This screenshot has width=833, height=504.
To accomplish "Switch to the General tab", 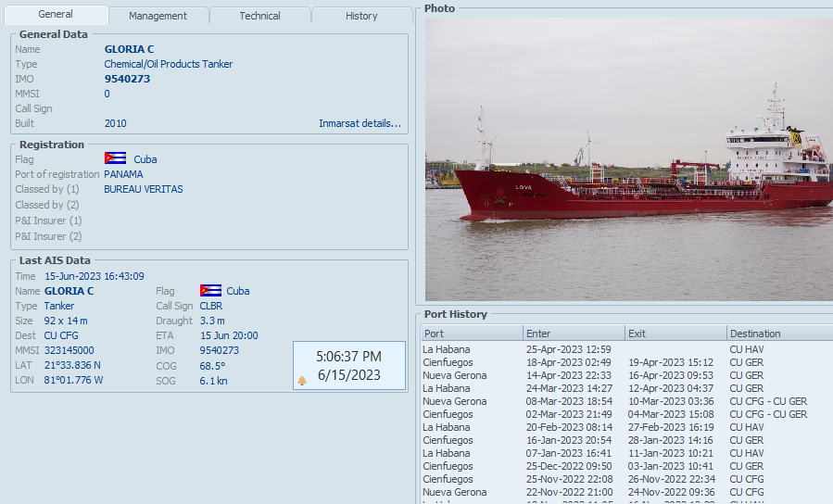I will (x=56, y=14).
